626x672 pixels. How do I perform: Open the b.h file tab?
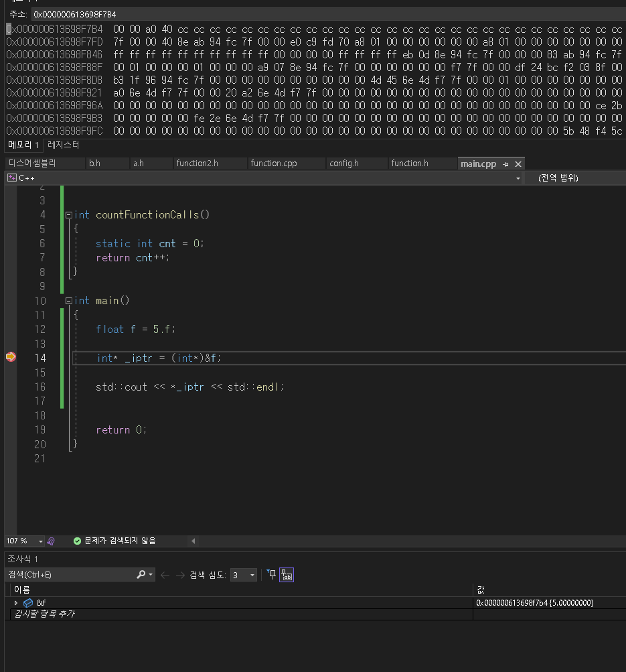coord(94,163)
